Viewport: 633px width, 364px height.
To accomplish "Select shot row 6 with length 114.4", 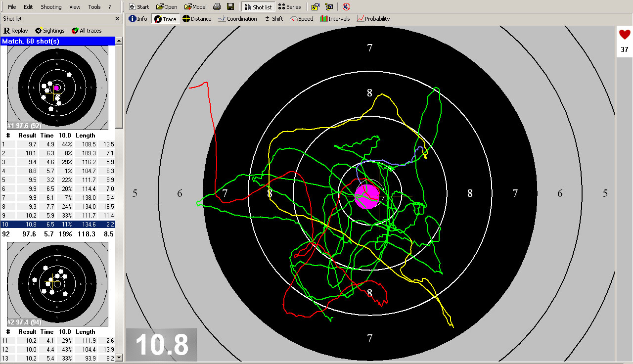I will pos(57,189).
